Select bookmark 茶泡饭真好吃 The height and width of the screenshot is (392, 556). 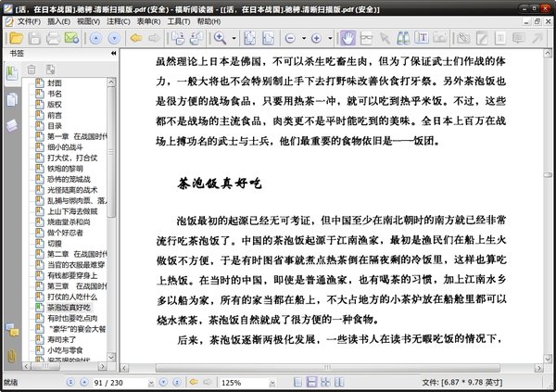pos(67,305)
